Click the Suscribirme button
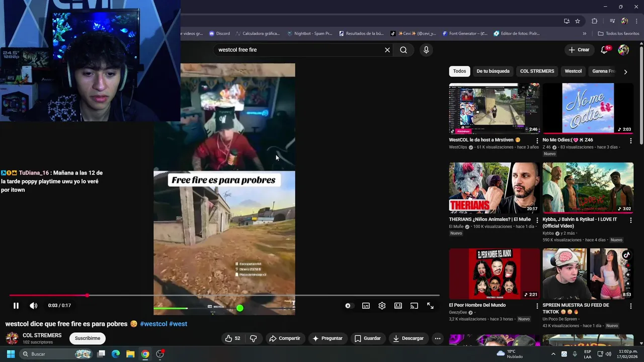The height and width of the screenshot is (362, 644). (x=88, y=338)
